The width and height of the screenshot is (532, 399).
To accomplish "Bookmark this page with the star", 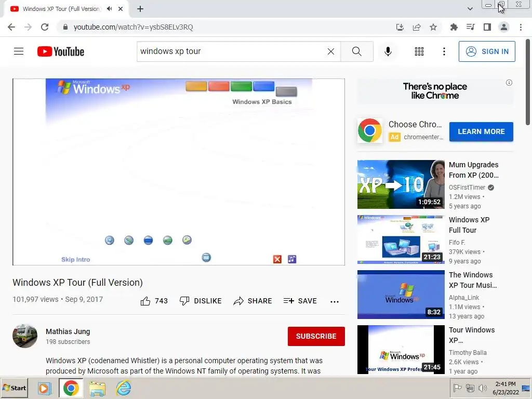I will pyautogui.click(x=433, y=27).
